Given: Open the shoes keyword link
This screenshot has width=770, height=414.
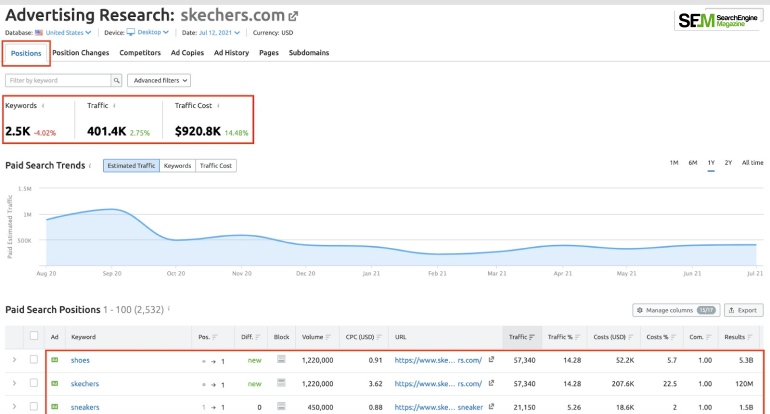Looking at the screenshot, I should pos(80,360).
